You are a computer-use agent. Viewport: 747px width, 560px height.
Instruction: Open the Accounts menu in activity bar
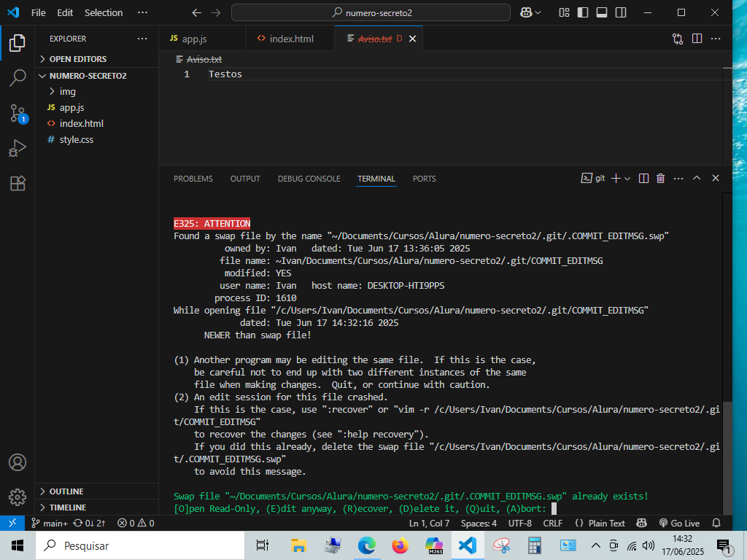[x=18, y=462]
